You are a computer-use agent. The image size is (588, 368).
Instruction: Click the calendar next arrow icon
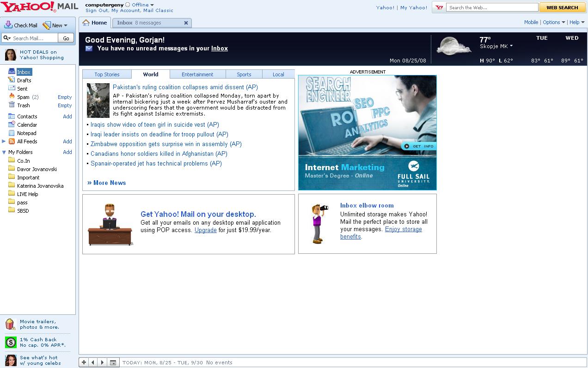coord(102,362)
